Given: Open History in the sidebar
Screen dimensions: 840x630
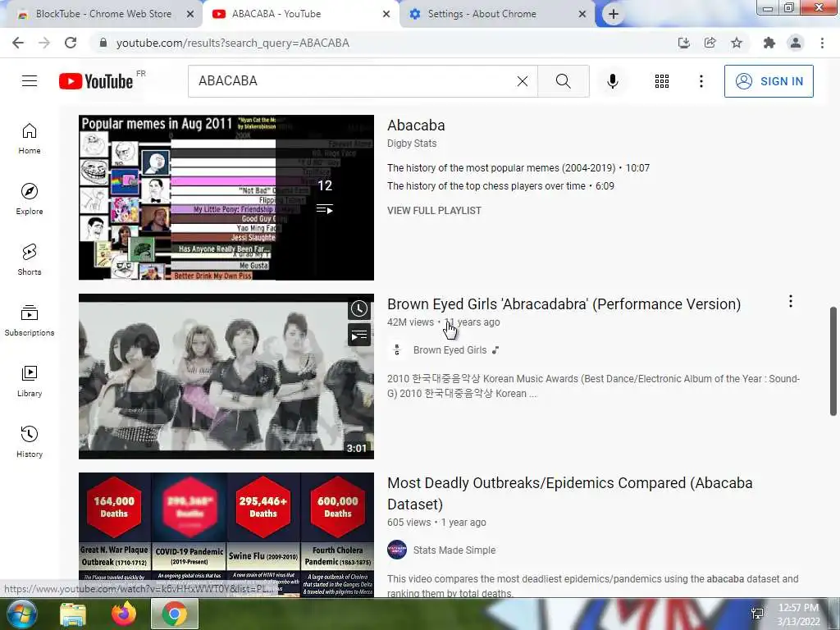Looking at the screenshot, I should [30, 442].
